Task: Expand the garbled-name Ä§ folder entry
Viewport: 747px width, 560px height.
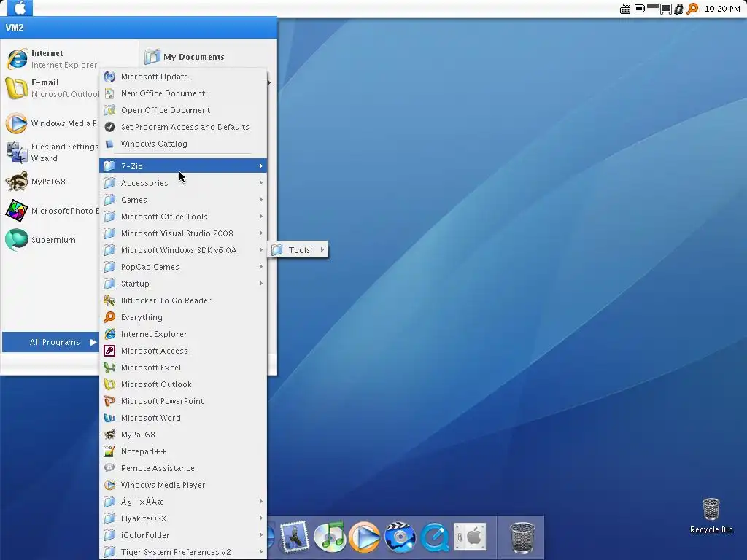Action: click(x=183, y=502)
